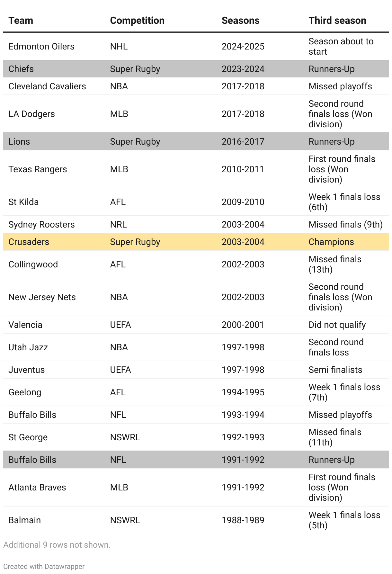Select the Sydney Roosters team cell
The height and width of the screenshot is (574, 392).
[x=41, y=225]
